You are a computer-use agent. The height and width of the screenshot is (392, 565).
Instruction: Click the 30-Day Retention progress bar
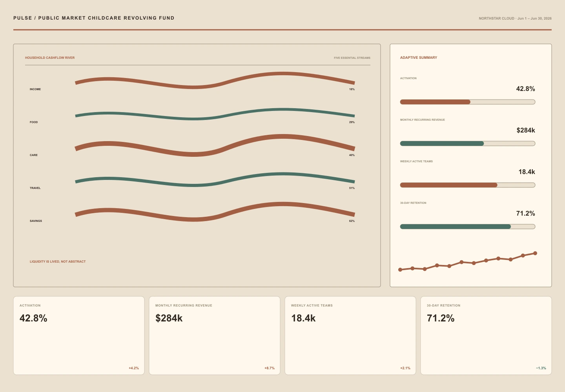[x=468, y=227]
